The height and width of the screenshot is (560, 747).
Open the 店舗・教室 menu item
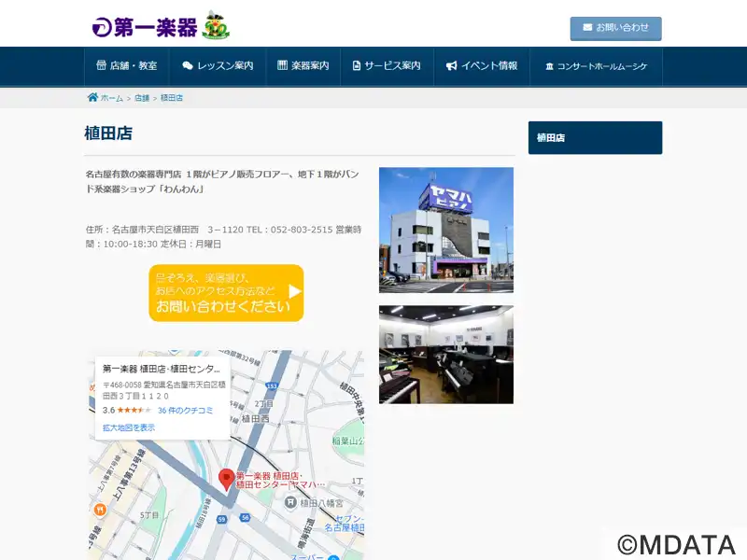click(x=127, y=65)
